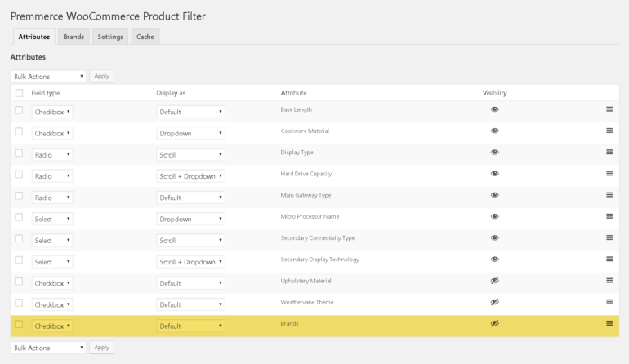Open Display as dropdown for Hard Drive Capacity

click(190, 176)
